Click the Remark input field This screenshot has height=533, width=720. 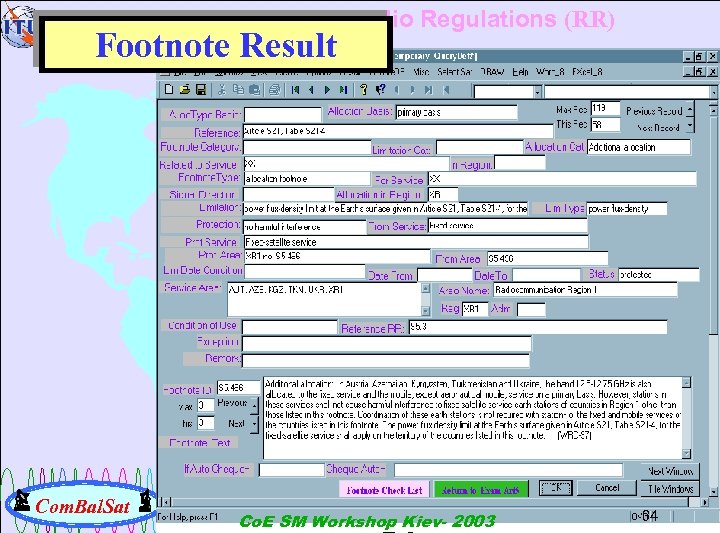[x=386, y=360]
